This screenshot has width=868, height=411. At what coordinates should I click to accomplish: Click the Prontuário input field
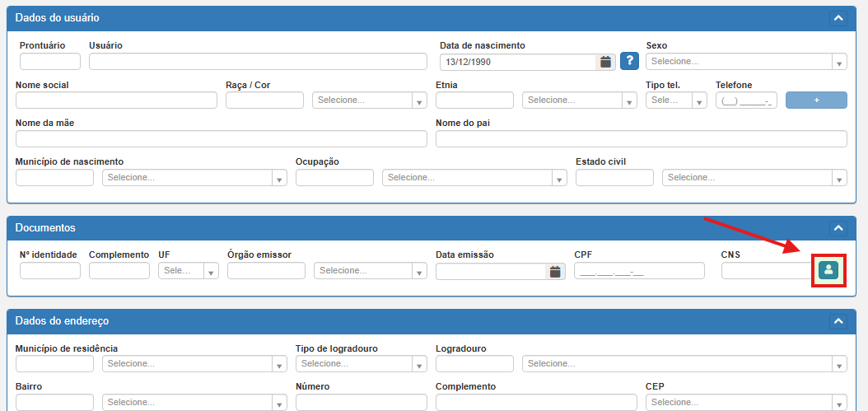(x=50, y=62)
